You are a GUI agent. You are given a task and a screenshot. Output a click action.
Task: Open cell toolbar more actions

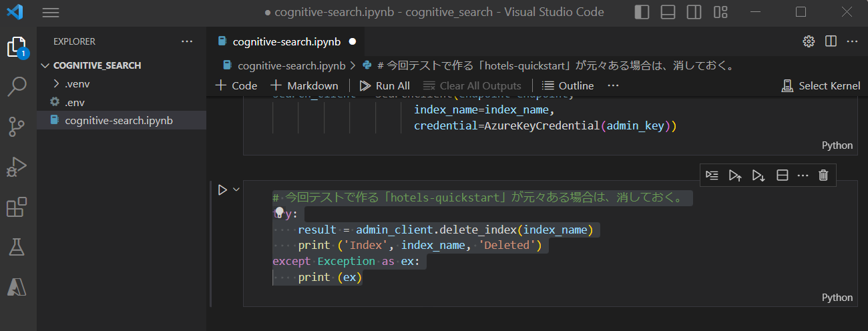pos(803,175)
